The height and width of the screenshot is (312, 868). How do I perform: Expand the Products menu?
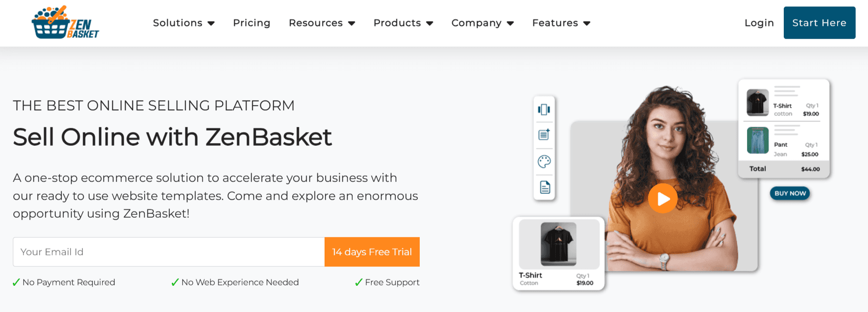click(403, 23)
